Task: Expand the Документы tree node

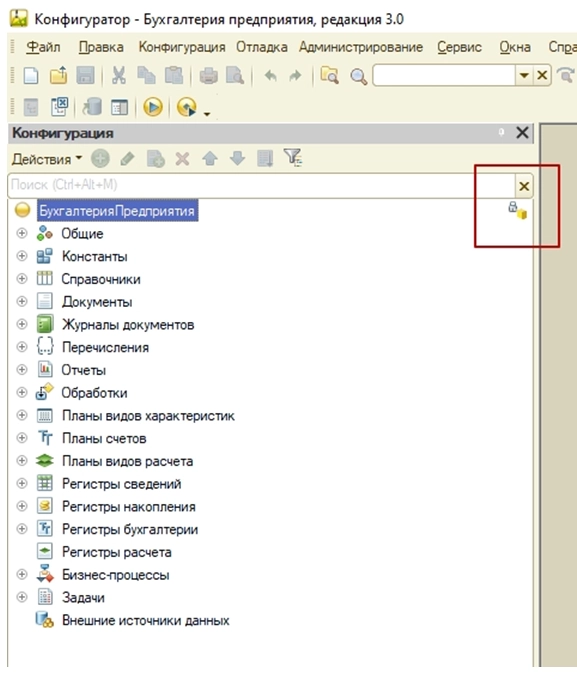Action: pyautogui.click(x=22, y=301)
